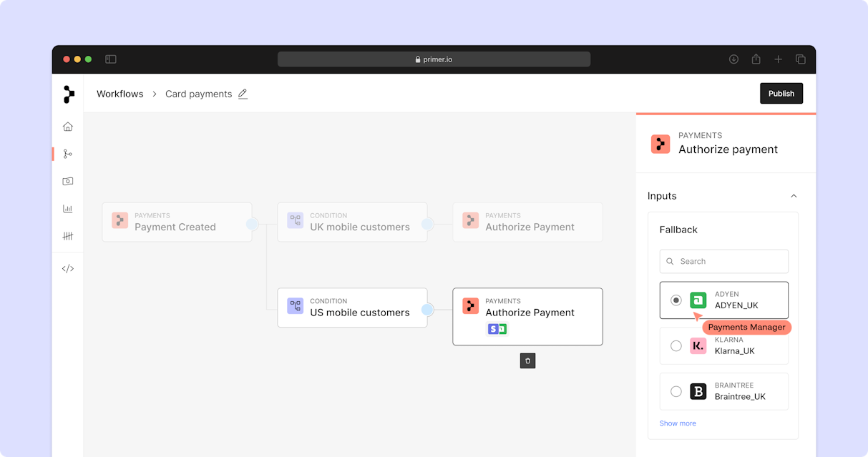Select the Workflows branch icon in the sidebar

(68, 154)
